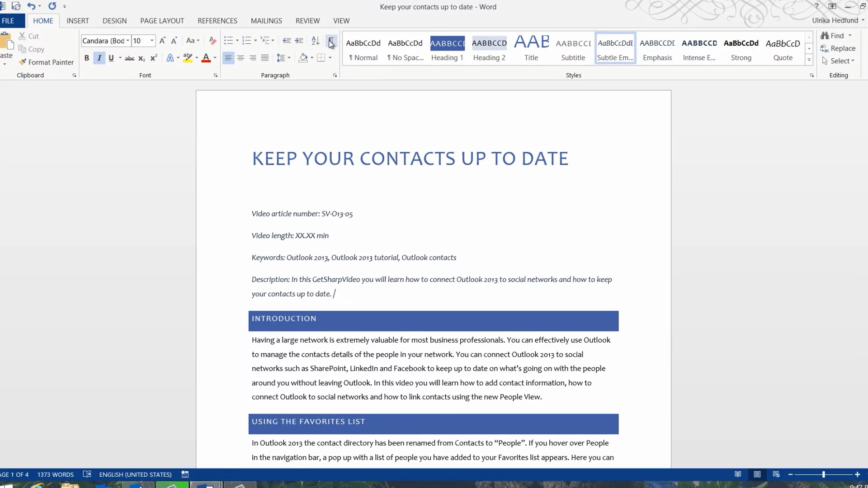The height and width of the screenshot is (488, 868).
Task: Expand the Styles gallery More arrow
Action: 809,60
